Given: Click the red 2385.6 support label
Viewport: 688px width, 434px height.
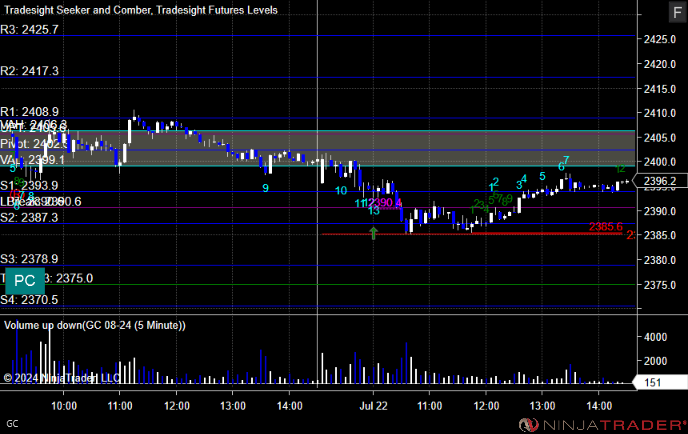Looking at the screenshot, I should pyautogui.click(x=606, y=226).
